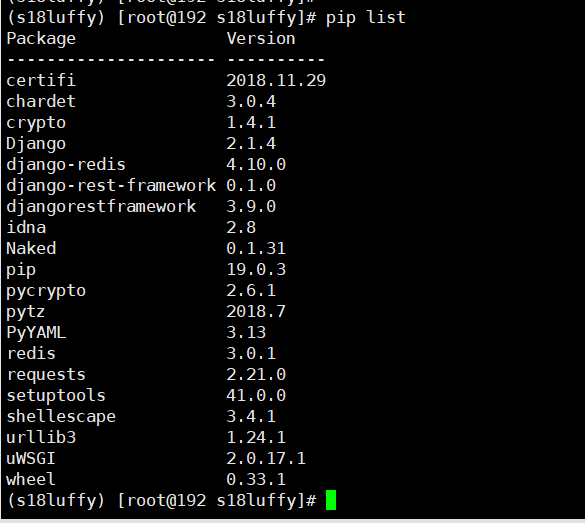Click version '3.13'

point(246,332)
